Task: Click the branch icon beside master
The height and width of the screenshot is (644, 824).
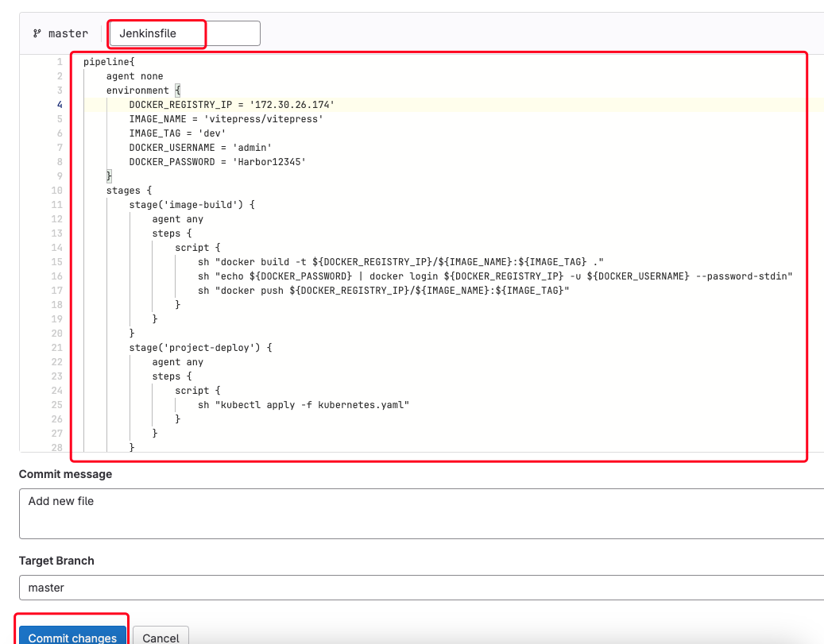Action: pos(37,34)
